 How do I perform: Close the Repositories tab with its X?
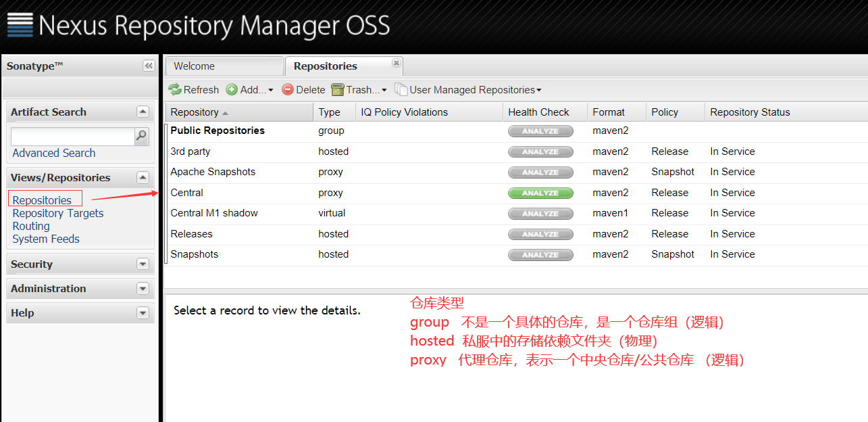[x=397, y=63]
